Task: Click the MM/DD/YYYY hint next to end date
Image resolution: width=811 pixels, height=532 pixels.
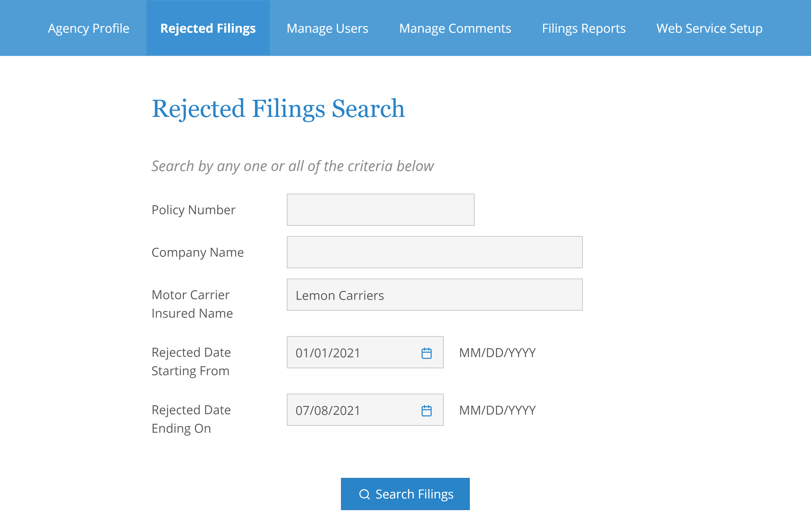Action: pos(497,410)
